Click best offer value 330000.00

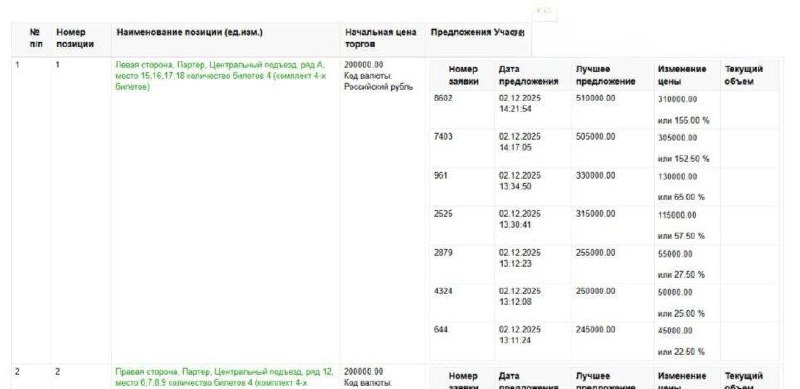[595, 175]
